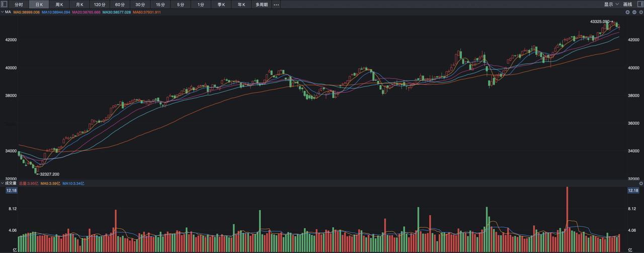This screenshot has height=253, width=644.
Task: Collapse the MA indicator chevron
Action: [x=3, y=12]
